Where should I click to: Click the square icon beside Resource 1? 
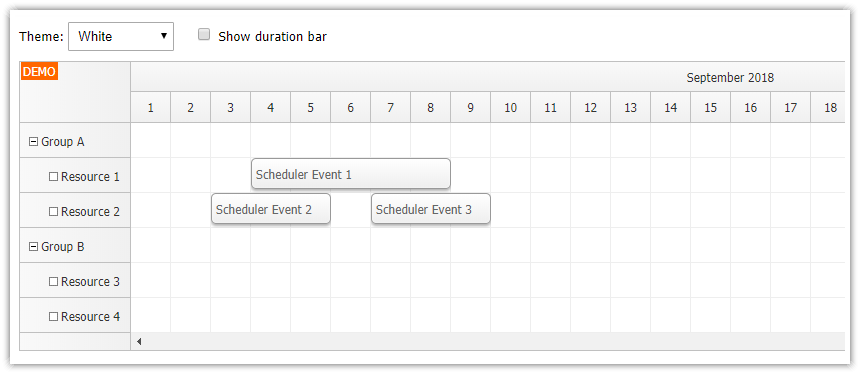(53, 177)
